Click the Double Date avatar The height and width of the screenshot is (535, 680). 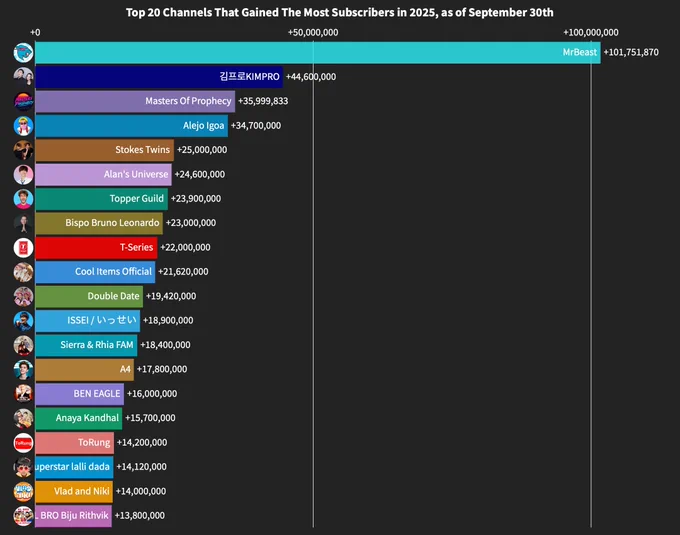point(23,296)
